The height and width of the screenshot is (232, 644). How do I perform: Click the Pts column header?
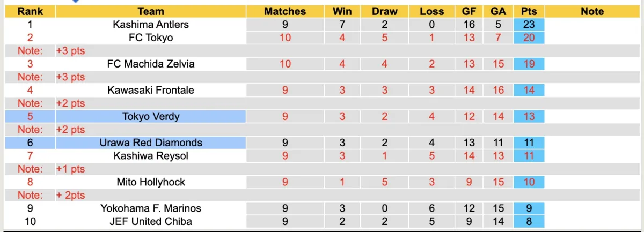pyautogui.click(x=529, y=11)
